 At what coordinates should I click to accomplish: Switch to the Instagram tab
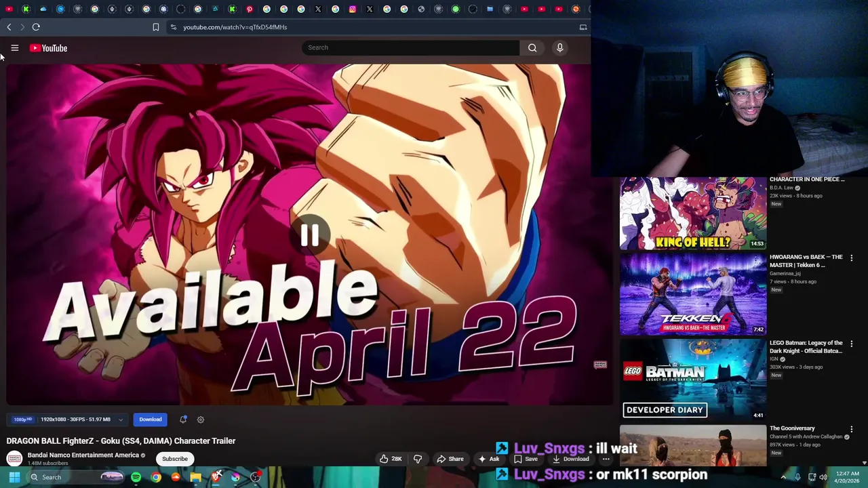pyautogui.click(x=353, y=9)
